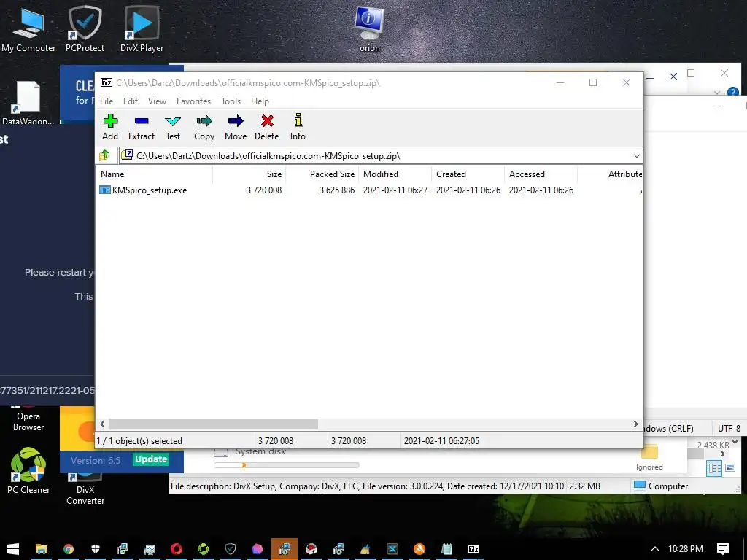Expand the address path dropdown
Screen dimensions: 747x560
click(636, 156)
